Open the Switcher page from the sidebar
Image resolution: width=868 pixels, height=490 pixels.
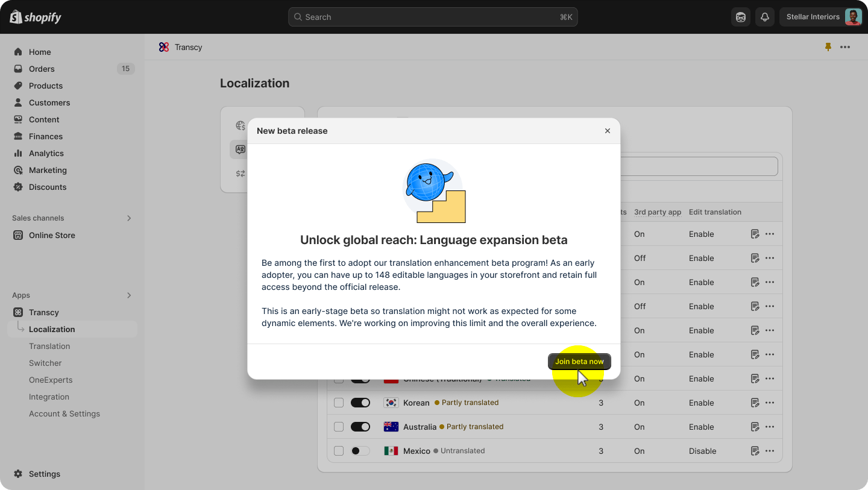45,363
